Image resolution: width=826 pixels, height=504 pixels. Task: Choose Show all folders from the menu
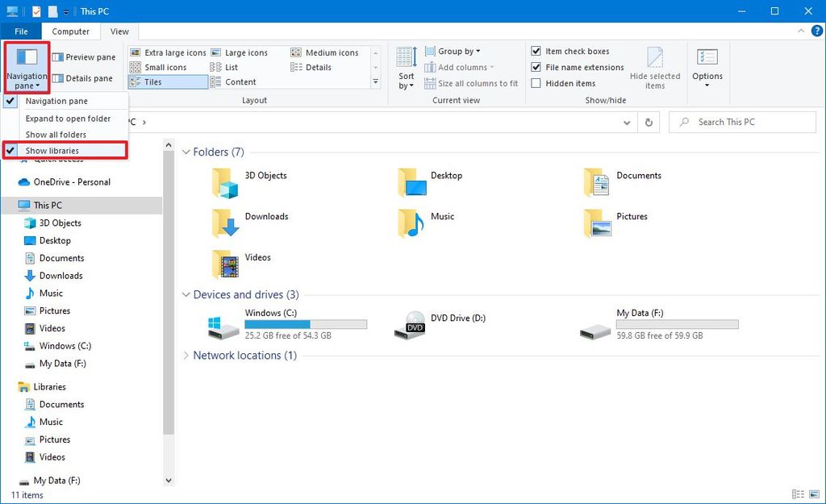tap(56, 134)
